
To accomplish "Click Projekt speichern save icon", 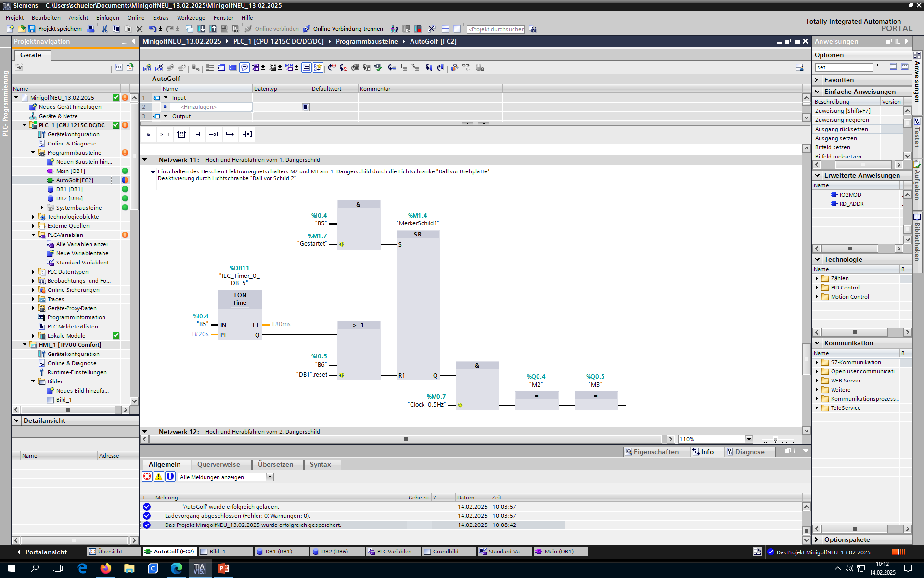I will pyautogui.click(x=32, y=29).
